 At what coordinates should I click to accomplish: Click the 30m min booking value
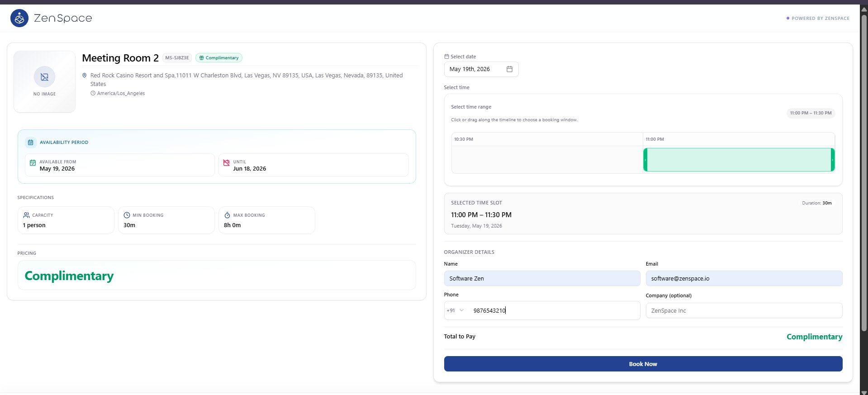point(129,225)
